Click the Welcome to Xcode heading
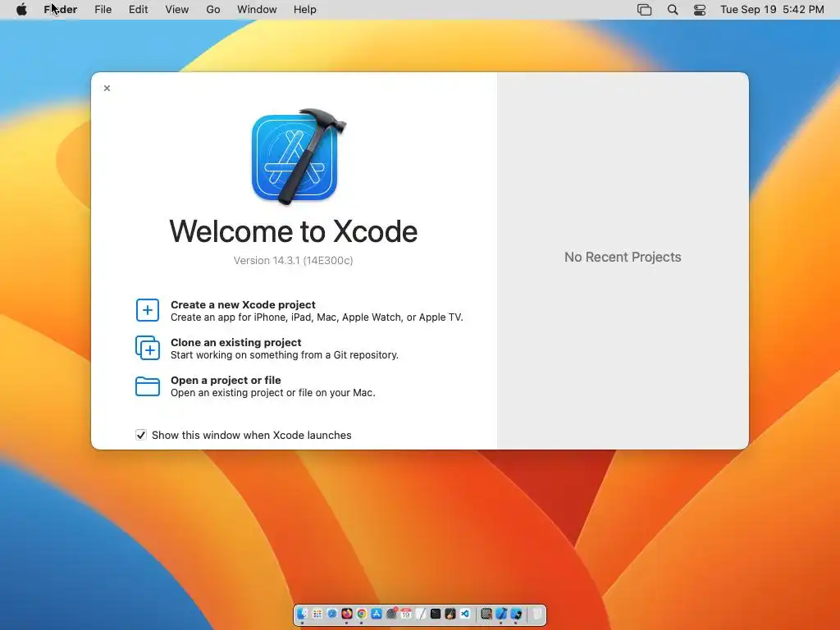This screenshot has height=630, width=840. 294,231
